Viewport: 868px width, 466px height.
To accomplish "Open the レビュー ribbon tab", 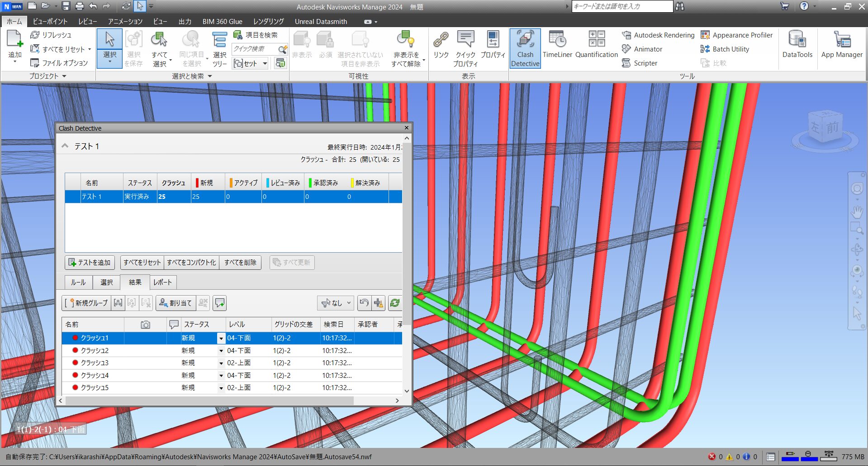I will pyautogui.click(x=87, y=21).
